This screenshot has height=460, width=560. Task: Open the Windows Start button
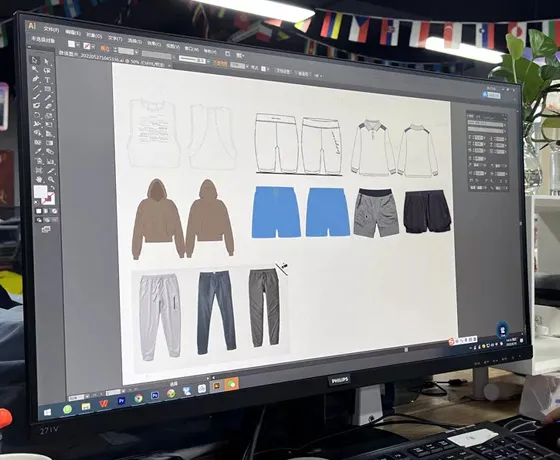[x=48, y=413]
